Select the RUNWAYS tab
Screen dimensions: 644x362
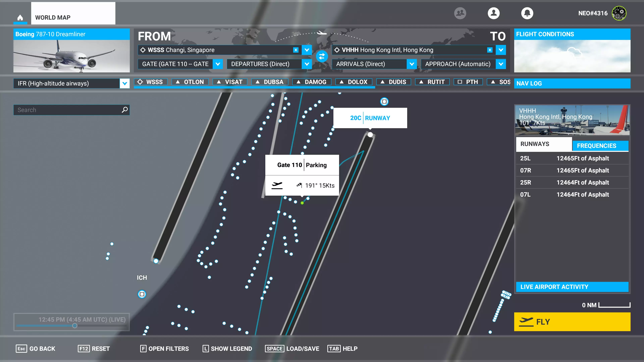pos(544,144)
